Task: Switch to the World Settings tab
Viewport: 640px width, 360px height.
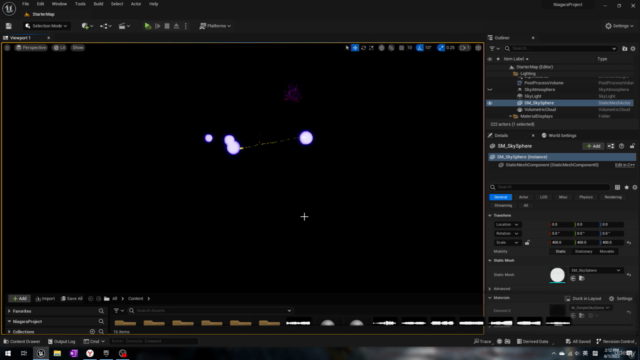Action: [559, 136]
